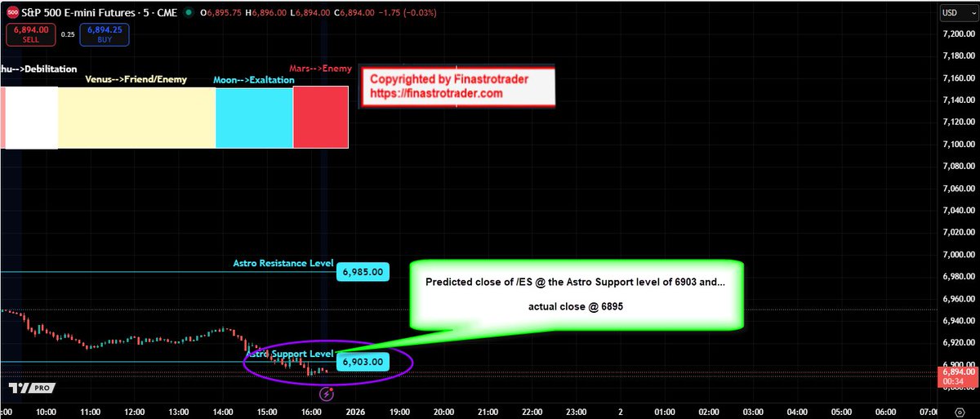Click 22:00 on the time axis
980x419 pixels.
[532, 412]
